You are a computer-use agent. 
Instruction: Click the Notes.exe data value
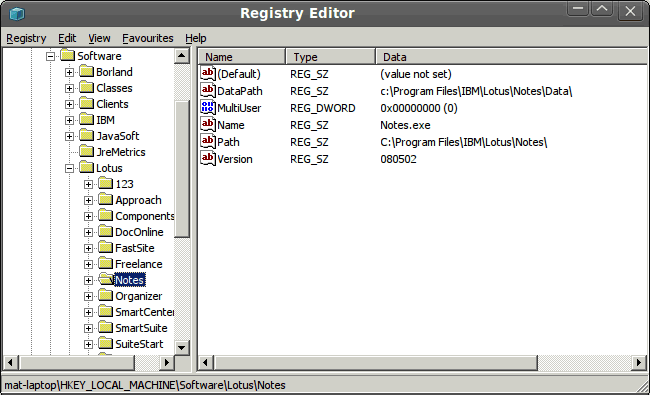(405, 125)
